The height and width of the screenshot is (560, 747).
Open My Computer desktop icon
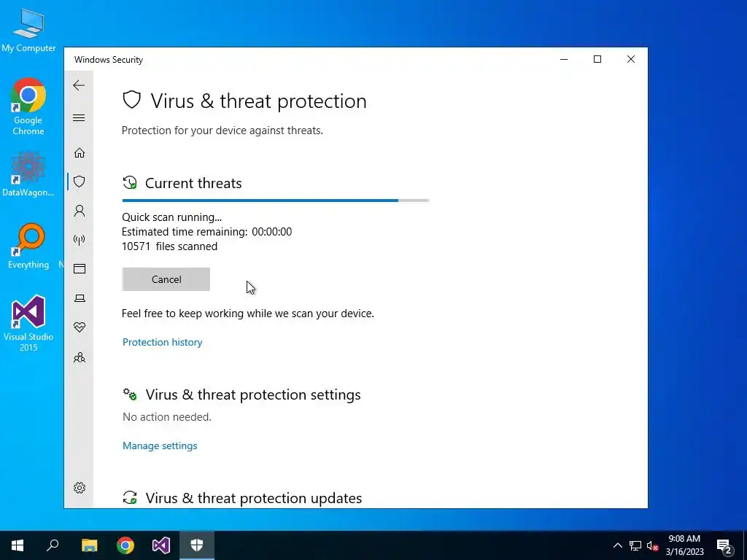28,30
